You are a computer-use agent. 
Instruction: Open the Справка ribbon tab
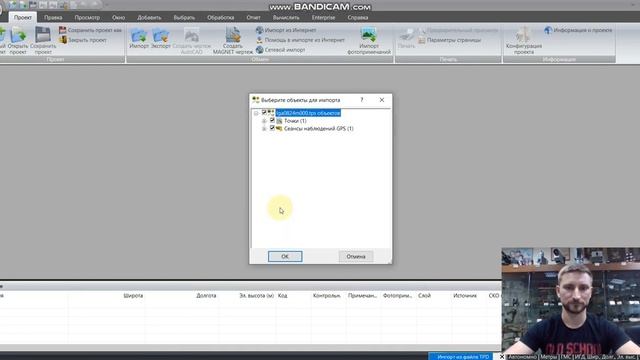pos(358,18)
